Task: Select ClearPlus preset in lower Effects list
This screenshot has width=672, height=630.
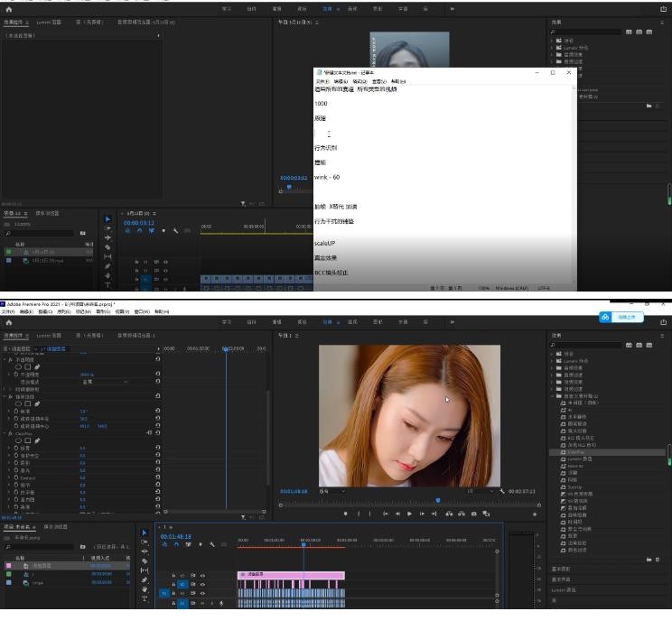Action: [576, 452]
